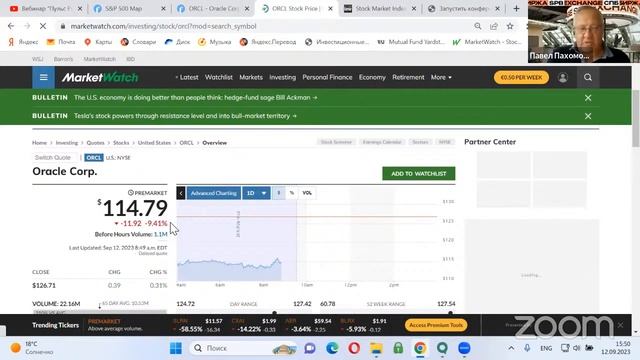Viewport: 640px width, 360px height.
Task: Open the Карты bookmark
Action: (x=98, y=42)
